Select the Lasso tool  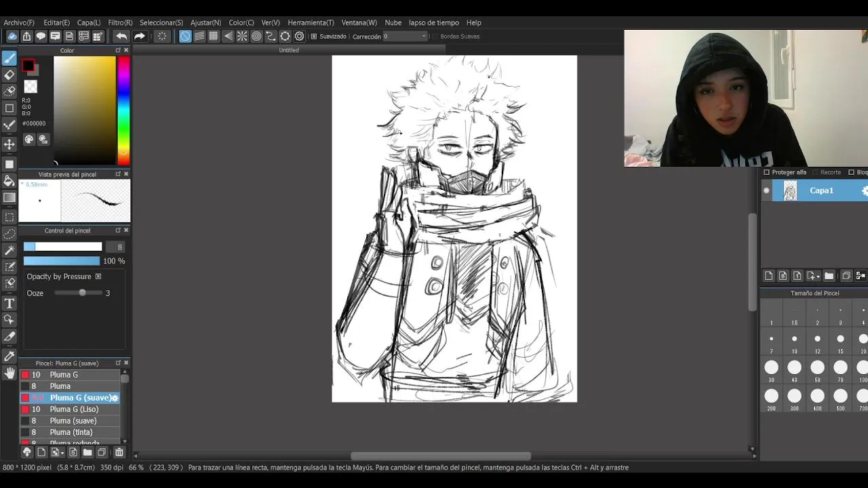tap(9, 234)
